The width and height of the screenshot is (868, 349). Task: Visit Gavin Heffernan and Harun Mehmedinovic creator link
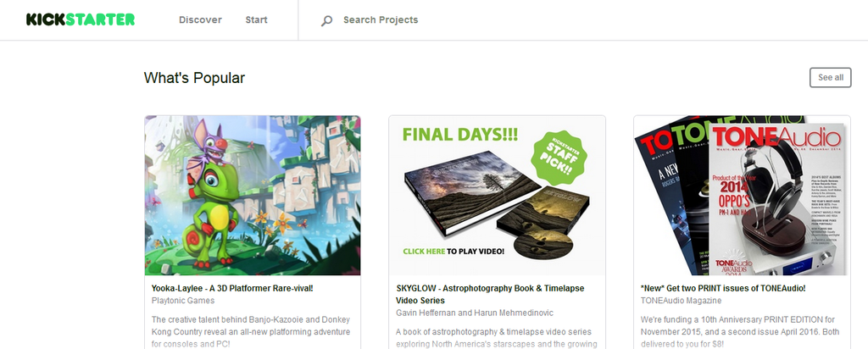coord(475,313)
